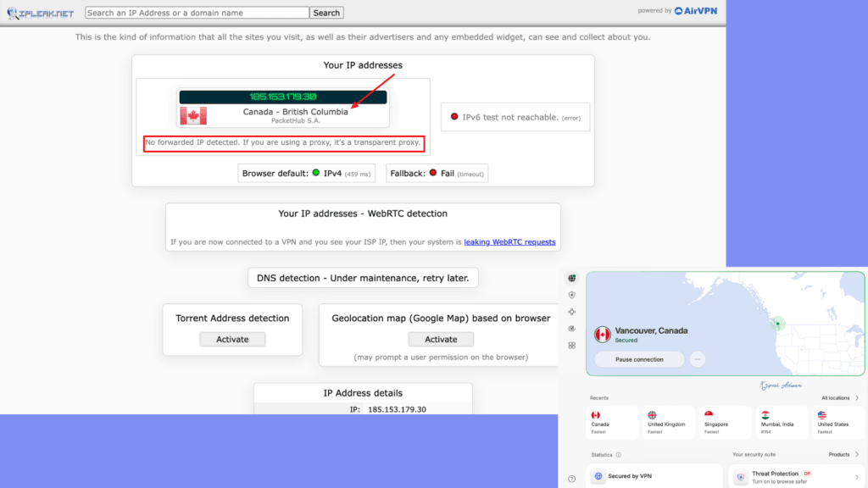Click the DNS detection maintenance notice

(x=363, y=278)
